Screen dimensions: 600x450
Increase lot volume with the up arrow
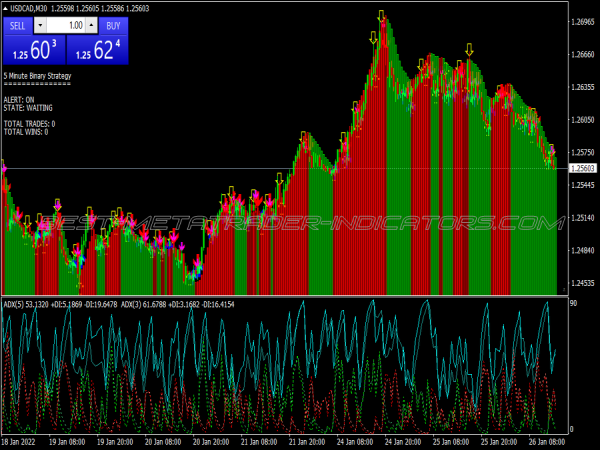pos(91,26)
